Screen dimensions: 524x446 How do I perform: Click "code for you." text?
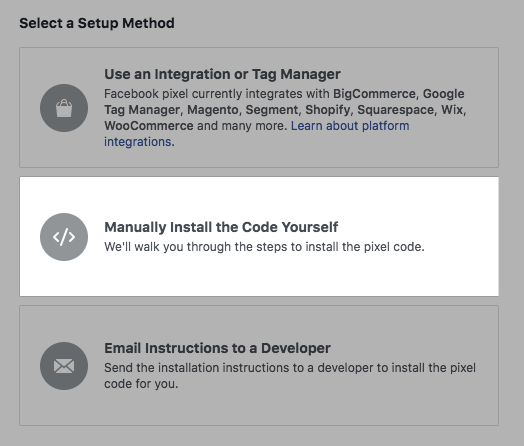[141, 384]
